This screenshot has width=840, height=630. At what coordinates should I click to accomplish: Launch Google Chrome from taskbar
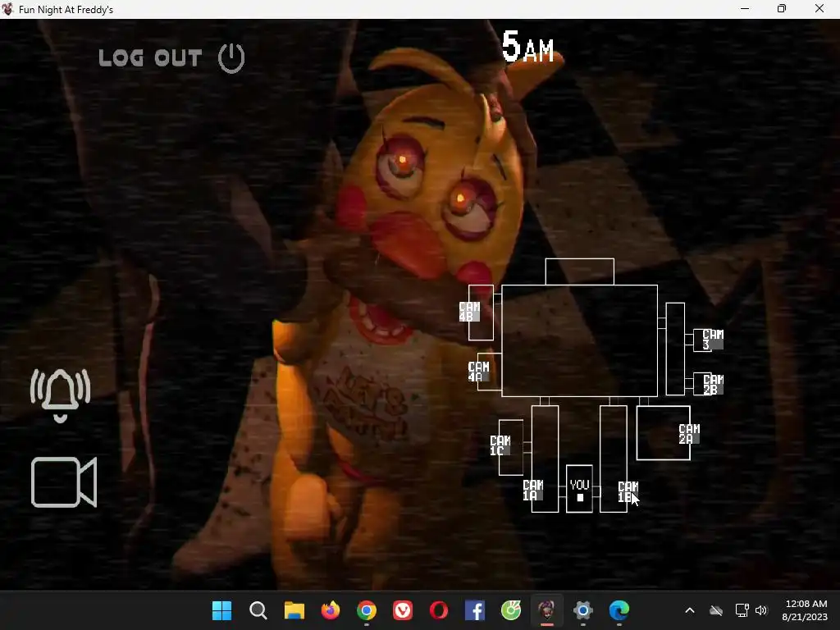tap(367, 610)
